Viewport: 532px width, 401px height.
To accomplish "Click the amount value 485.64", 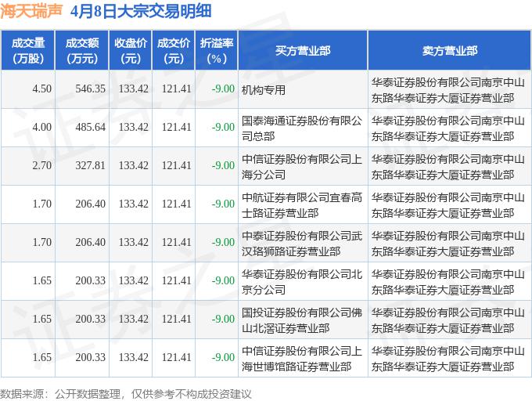I will click(x=90, y=128).
